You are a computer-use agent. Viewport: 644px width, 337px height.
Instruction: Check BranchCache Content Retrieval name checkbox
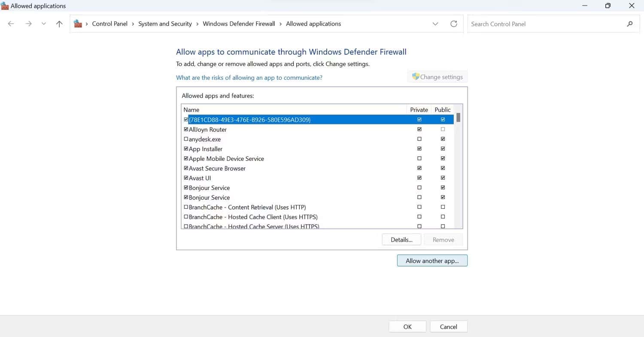tap(186, 207)
